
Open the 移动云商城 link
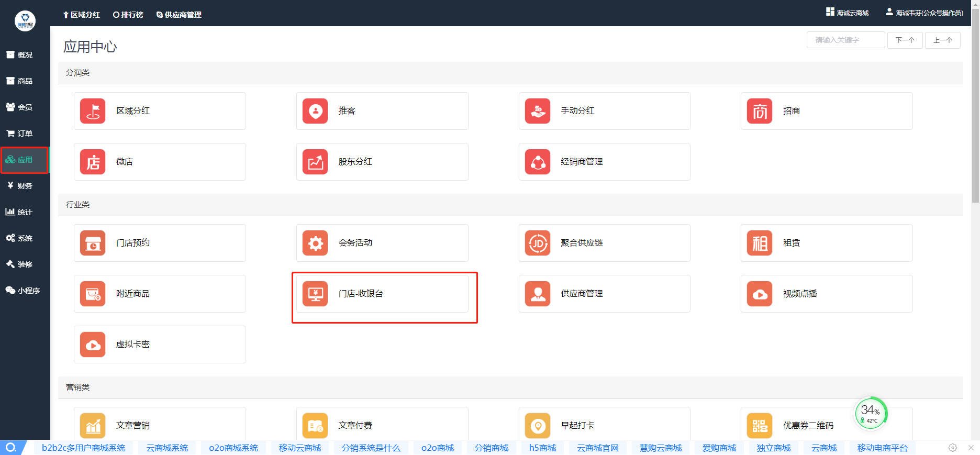300,448
